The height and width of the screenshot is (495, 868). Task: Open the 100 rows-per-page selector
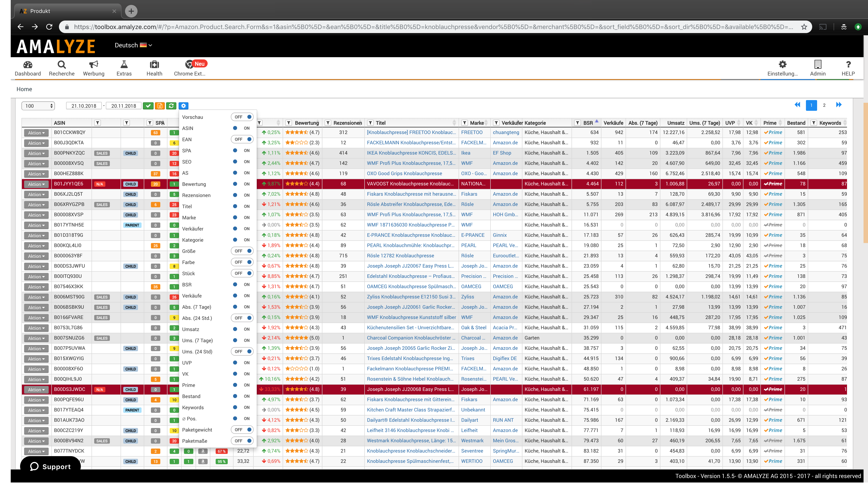coord(38,106)
